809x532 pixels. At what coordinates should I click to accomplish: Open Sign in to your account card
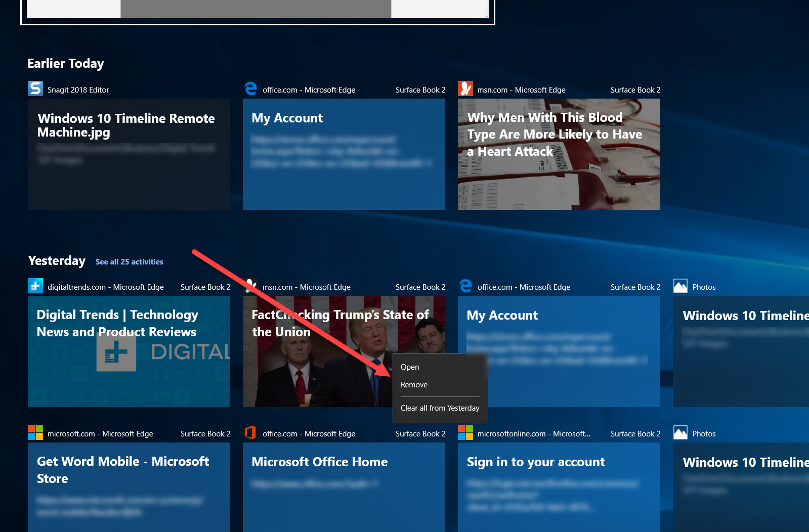pyautogui.click(x=559, y=487)
